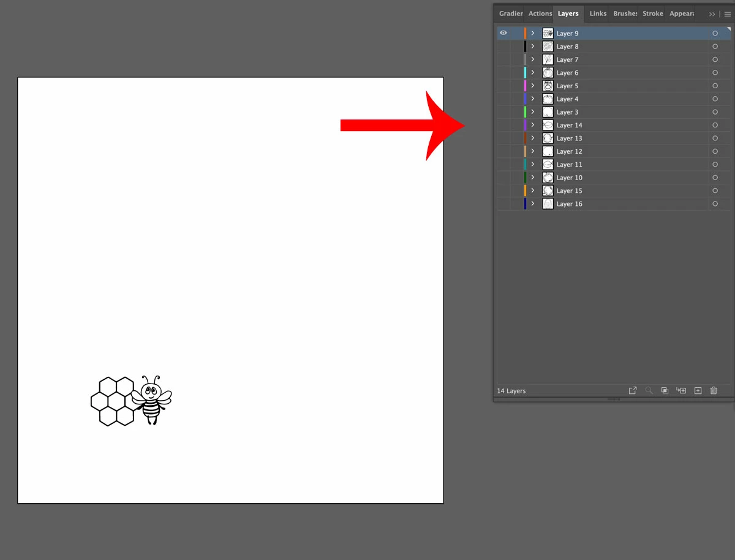
Task: Expand Layer 8 contents
Action: 533,47
